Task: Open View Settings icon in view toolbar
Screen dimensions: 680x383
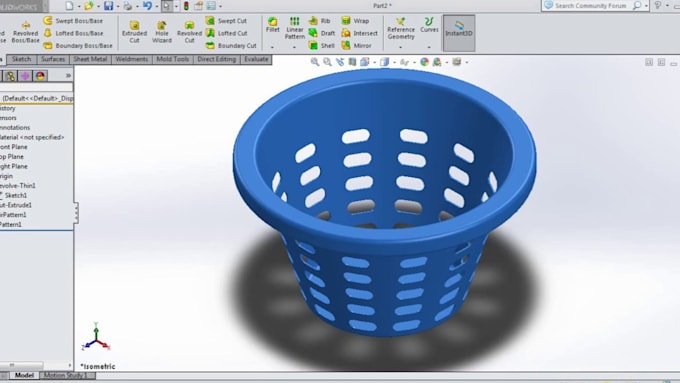Action: 457,62
